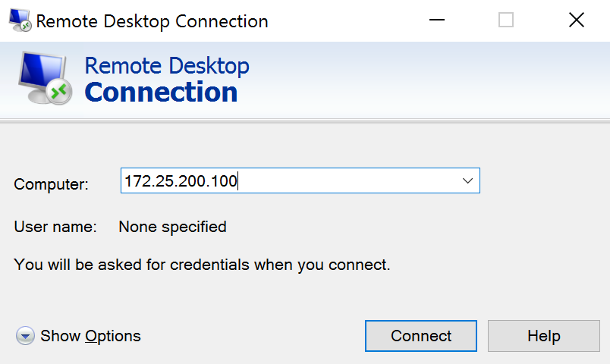Click the 'Computer:' field label
Image resolution: width=610 pixels, height=364 pixels.
pos(51,184)
